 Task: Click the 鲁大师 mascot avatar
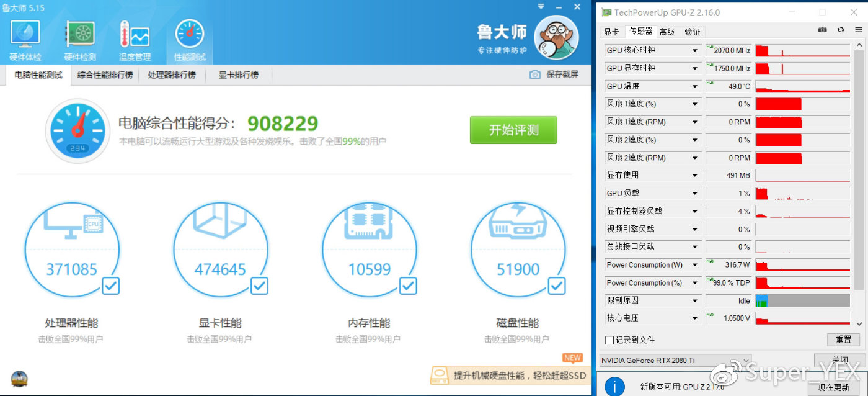coord(556,38)
